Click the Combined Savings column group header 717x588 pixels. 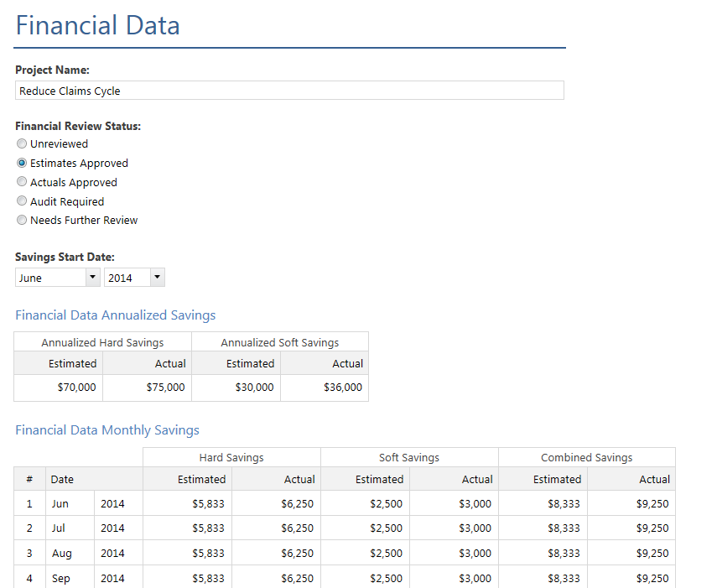coord(586,458)
